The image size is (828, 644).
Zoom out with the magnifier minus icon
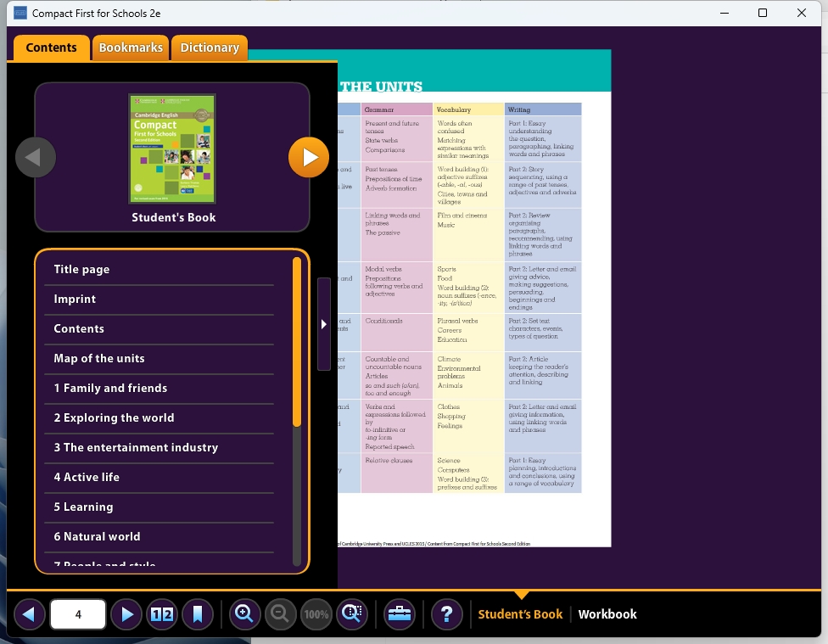(280, 614)
